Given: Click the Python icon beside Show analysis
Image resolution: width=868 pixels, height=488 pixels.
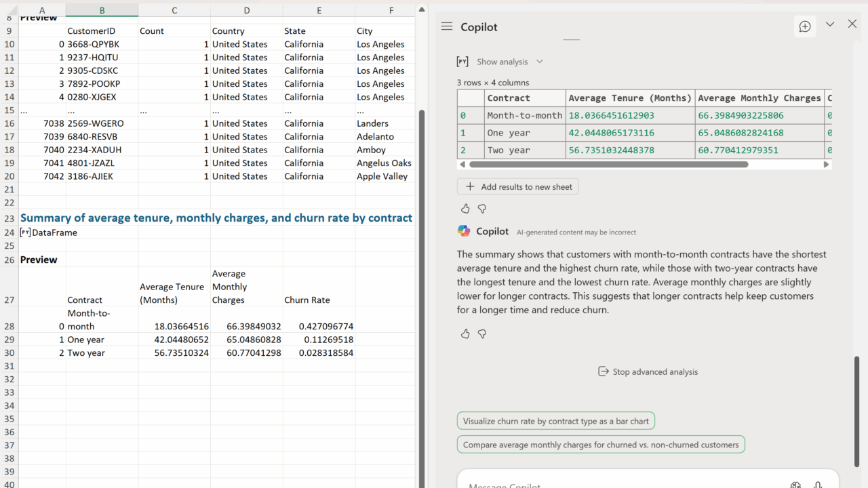Looking at the screenshot, I should click(x=462, y=62).
